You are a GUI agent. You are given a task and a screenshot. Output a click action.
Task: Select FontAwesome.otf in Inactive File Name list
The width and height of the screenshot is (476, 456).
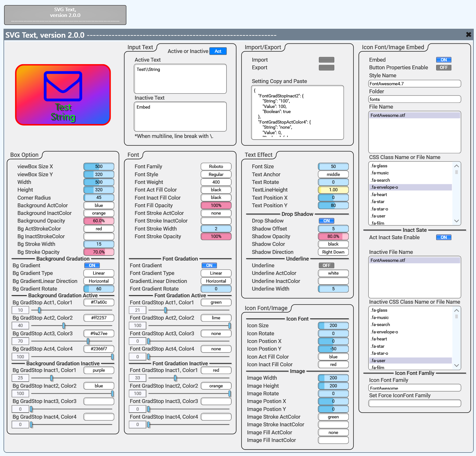(x=414, y=260)
